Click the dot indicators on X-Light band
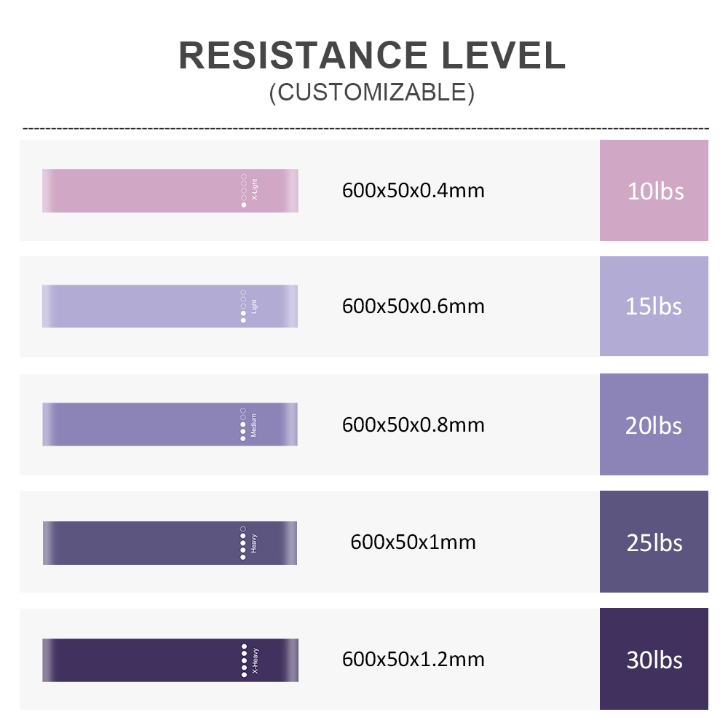728x728 pixels. (244, 190)
